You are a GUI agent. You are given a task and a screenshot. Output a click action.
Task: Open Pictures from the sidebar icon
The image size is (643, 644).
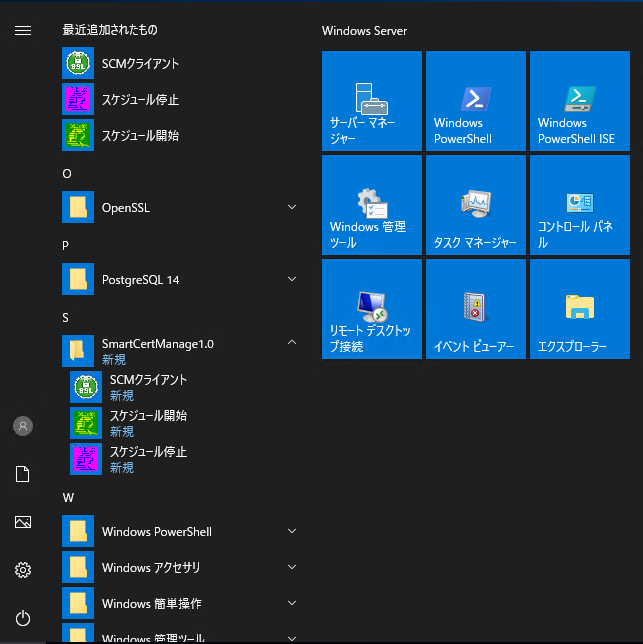(x=23, y=522)
